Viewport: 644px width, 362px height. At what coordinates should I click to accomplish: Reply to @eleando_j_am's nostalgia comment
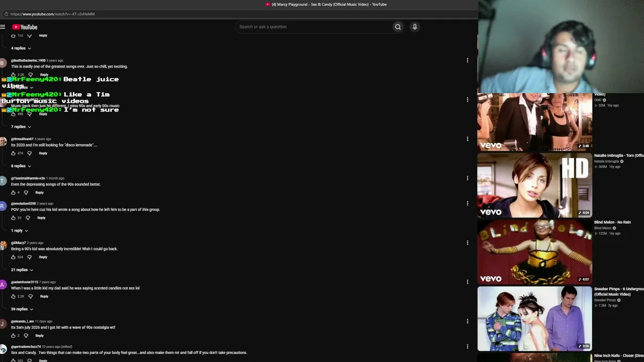point(40,336)
